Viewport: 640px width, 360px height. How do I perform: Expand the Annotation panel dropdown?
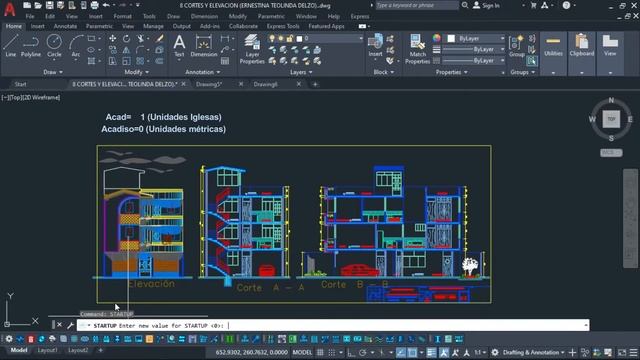pos(203,72)
